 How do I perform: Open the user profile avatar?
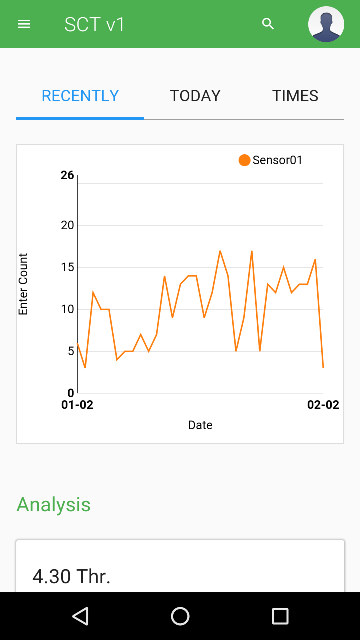326,24
